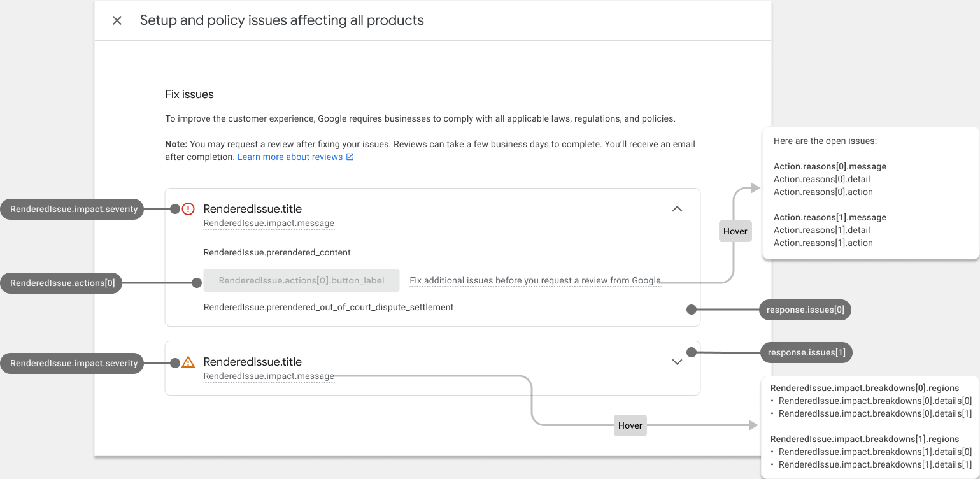Click the orange warning triangle icon

coord(188,362)
